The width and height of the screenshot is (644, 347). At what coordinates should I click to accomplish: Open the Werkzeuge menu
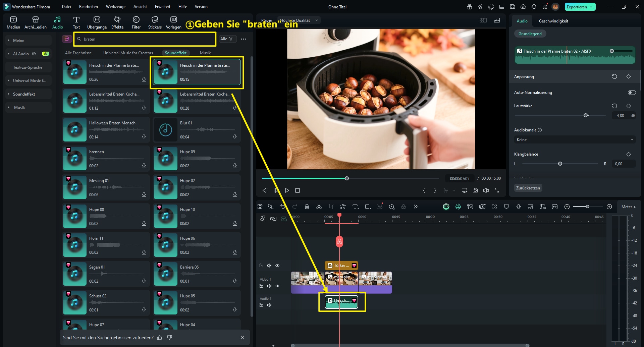(115, 7)
